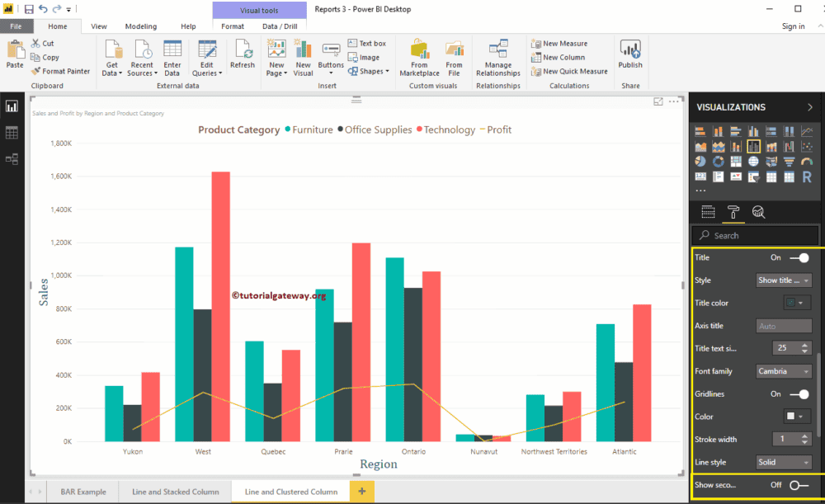The width and height of the screenshot is (825, 504).
Task: Select the area chart visualization
Action: tap(700, 147)
